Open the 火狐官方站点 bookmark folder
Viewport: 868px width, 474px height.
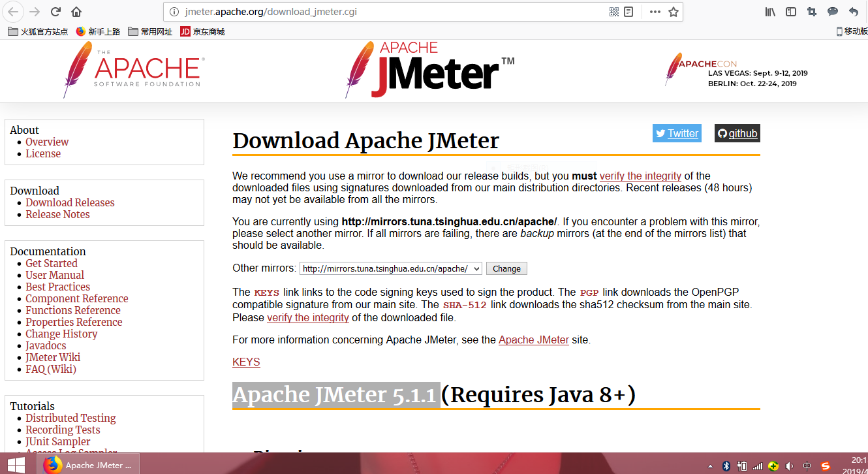[x=38, y=31]
